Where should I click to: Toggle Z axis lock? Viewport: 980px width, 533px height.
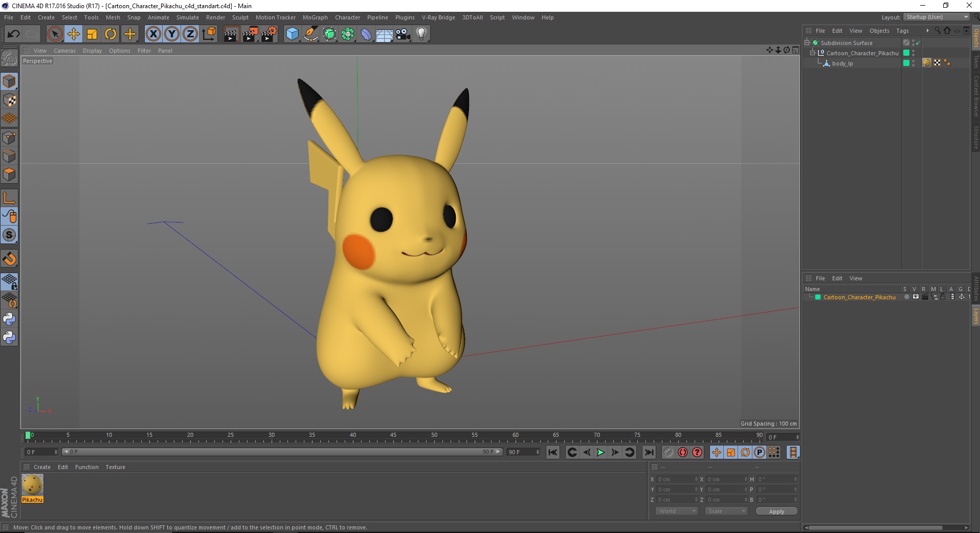(x=190, y=34)
